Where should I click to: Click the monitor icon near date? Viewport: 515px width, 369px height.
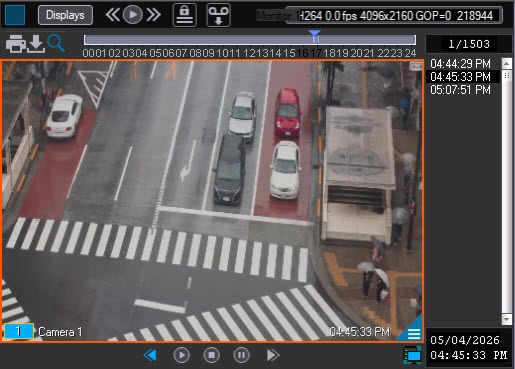coord(412,355)
